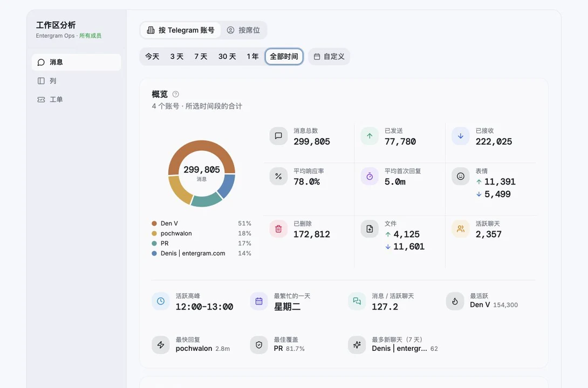
Task: Click the sparkle icon for 最多新聊天
Action: [x=357, y=345]
